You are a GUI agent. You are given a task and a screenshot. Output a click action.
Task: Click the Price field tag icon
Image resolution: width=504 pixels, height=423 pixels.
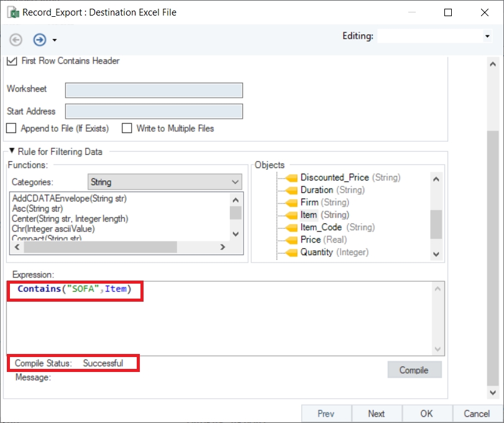click(x=291, y=240)
